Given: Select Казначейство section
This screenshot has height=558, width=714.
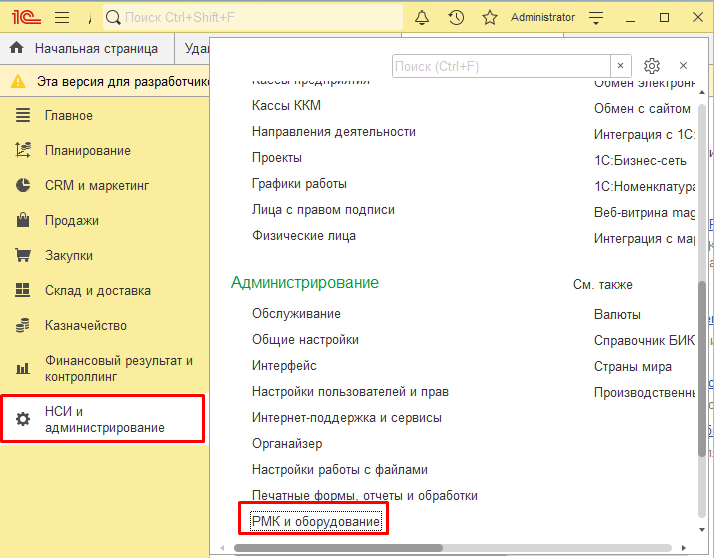Looking at the screenshot, I should [x=86, y=326].
